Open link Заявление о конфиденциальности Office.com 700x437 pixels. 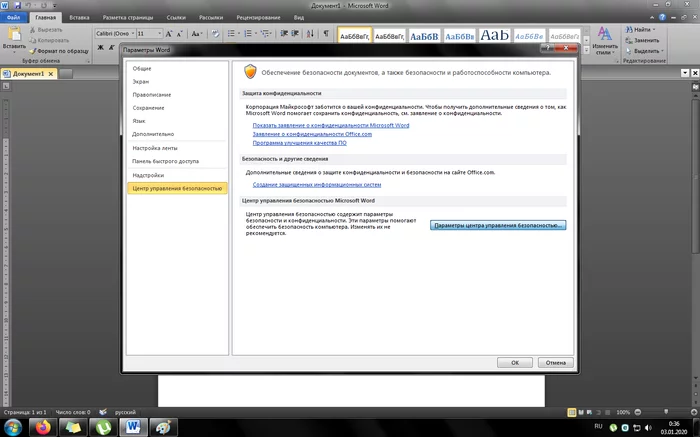[x=312, y=134]
